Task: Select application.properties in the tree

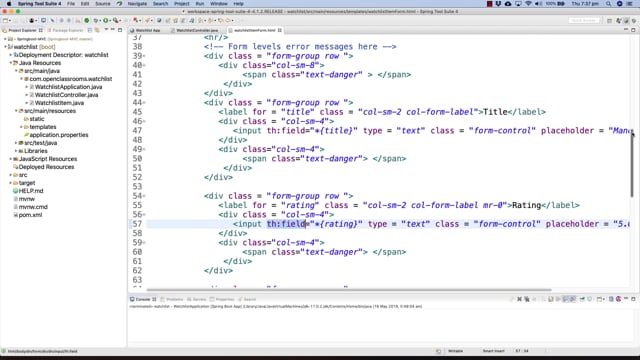Action: pos(58,135)
